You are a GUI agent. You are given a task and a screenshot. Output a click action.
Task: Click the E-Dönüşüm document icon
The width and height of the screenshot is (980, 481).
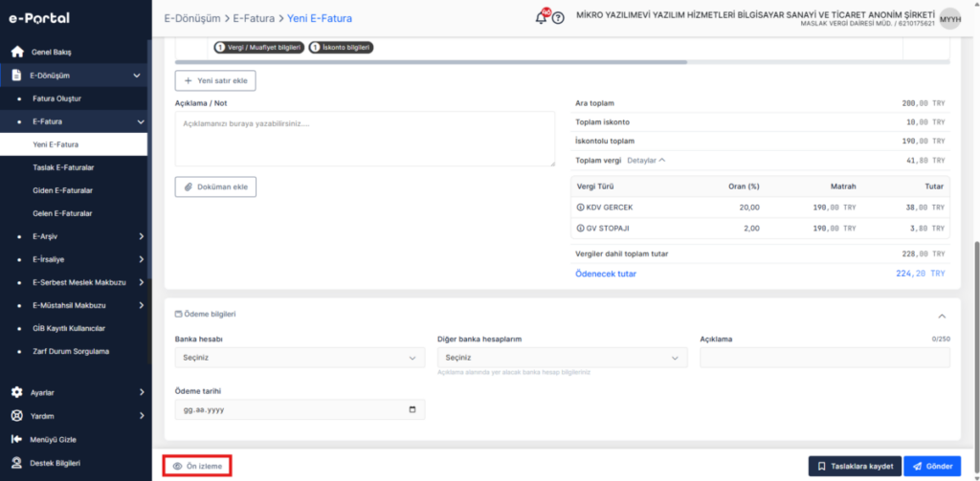point(17,76)
